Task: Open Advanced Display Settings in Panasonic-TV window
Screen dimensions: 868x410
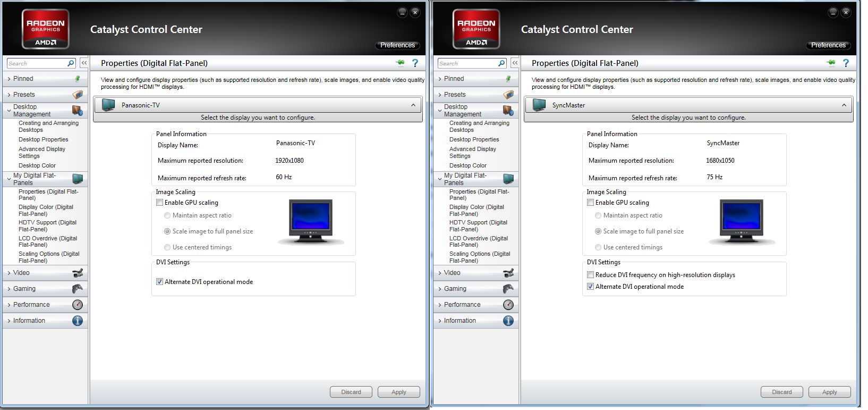Action: point(42,153)
